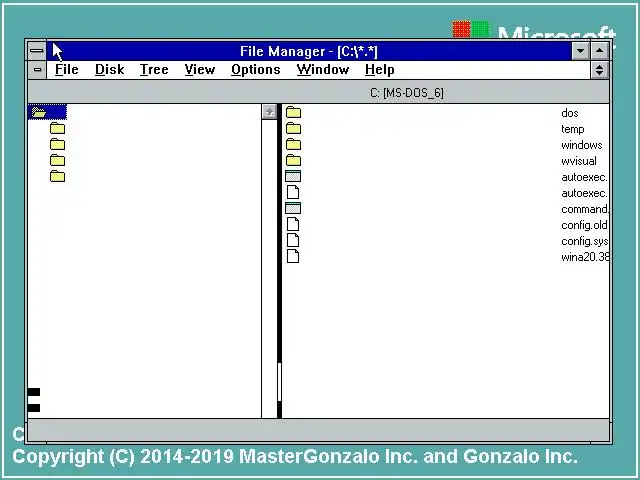640x480 pixels.
Task: Click the File Manager title bar
Action: (309, 51)
